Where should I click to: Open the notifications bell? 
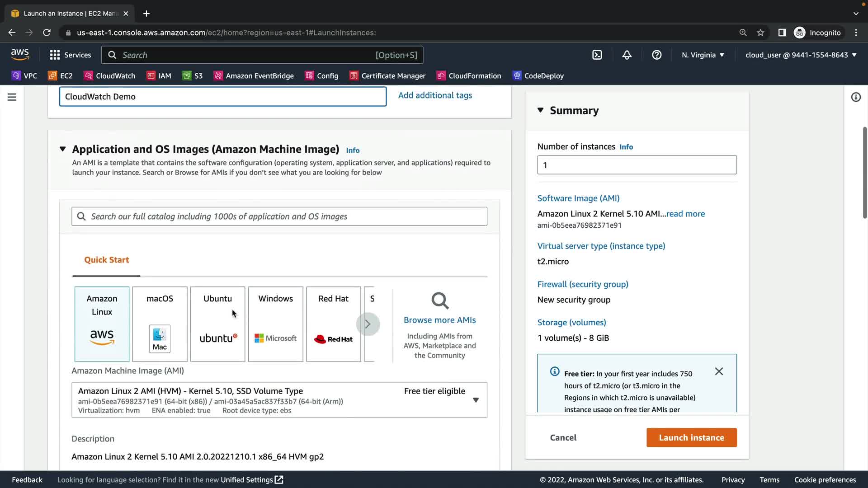coord(627,55)
